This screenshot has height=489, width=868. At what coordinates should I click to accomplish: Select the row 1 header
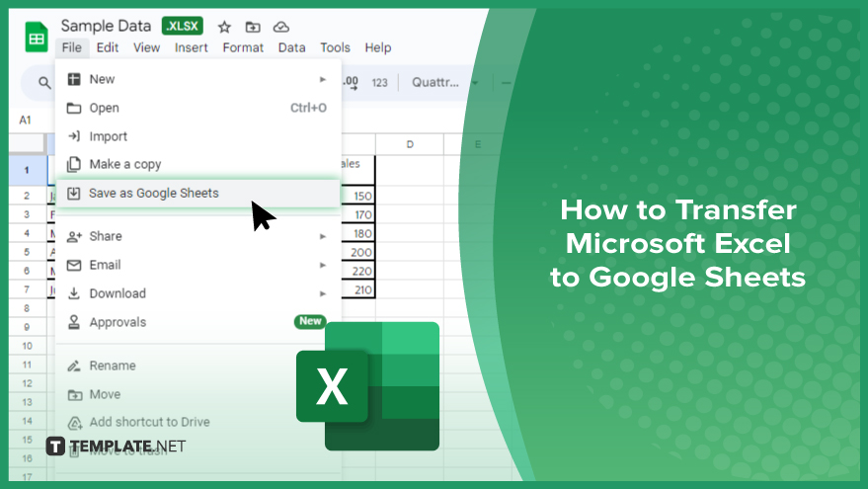pyautogui.click(x=27, y=171)
